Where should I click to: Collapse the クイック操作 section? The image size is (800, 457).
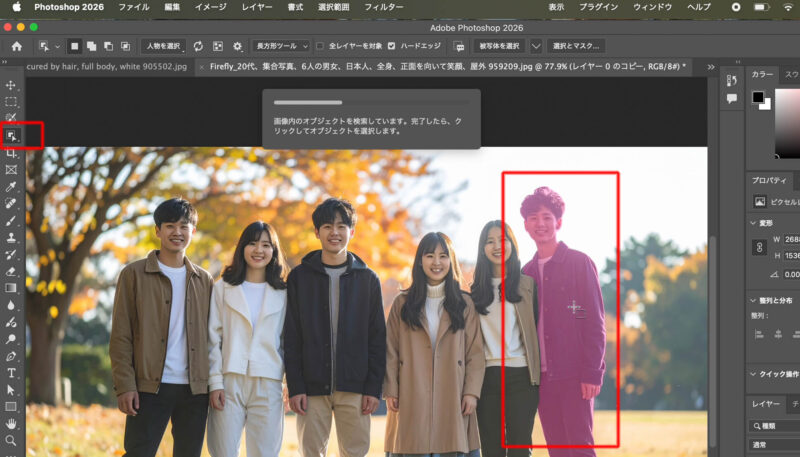(753, 374)
